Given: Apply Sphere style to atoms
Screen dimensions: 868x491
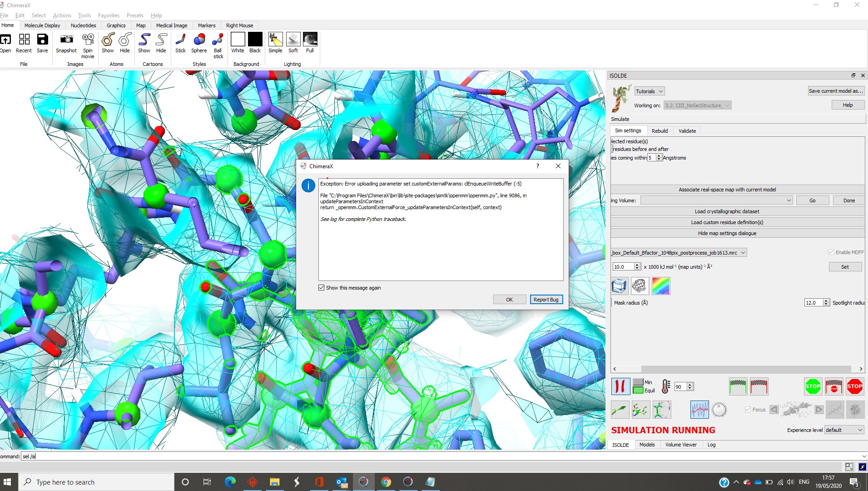Looking at the screenshot, I should (199, 40).
